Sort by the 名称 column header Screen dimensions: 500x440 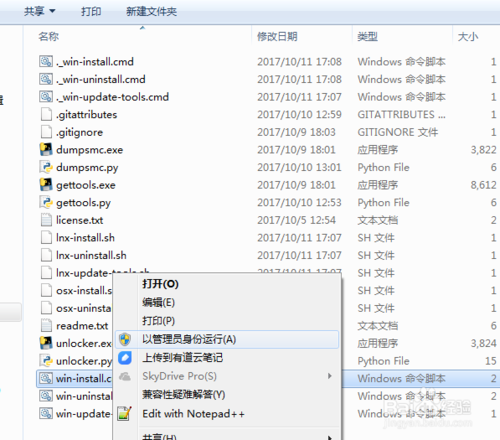49,36
